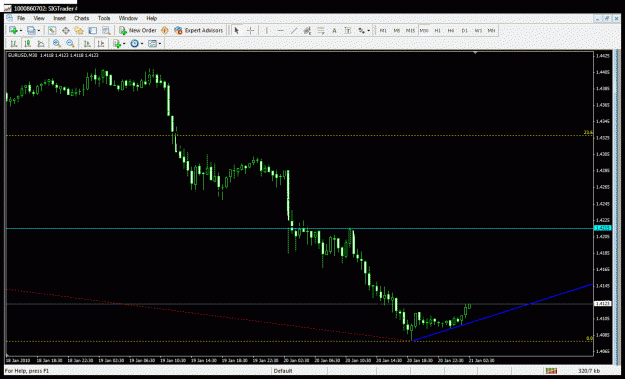Viewport: 625px width, 379px height.
Task: Expand the New Chart dropdown arrow
Action: point(21,31)
